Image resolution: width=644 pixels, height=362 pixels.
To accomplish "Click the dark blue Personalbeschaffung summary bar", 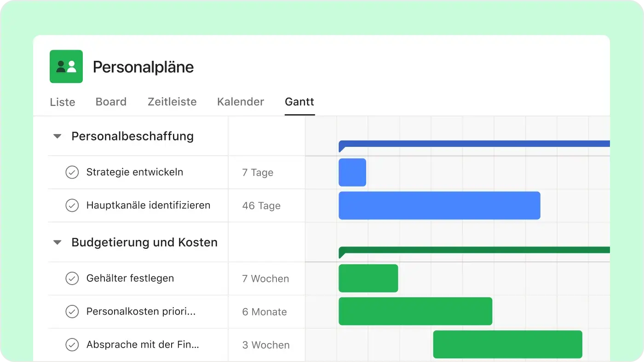I will coord(474,144).
